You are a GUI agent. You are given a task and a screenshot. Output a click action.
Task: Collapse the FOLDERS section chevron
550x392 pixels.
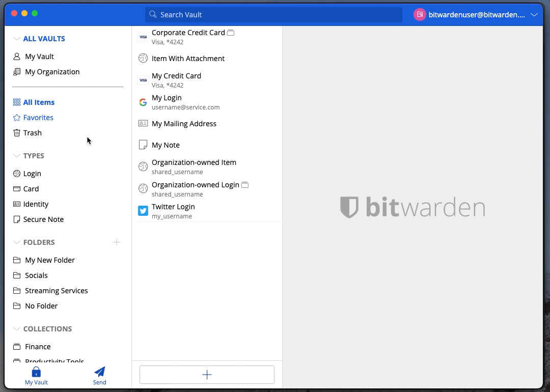click(17, 242)
